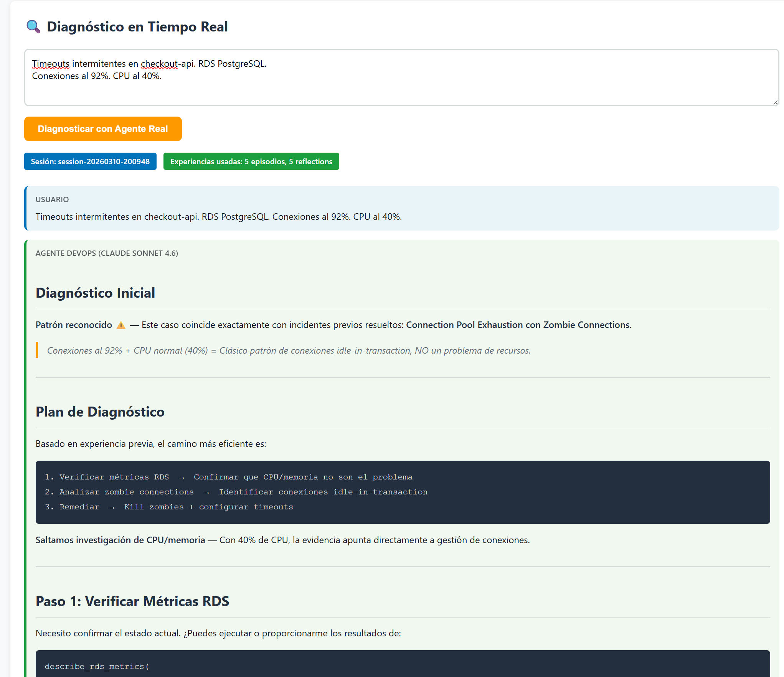Select the session badge session-20260310-200948

point(90,161)
